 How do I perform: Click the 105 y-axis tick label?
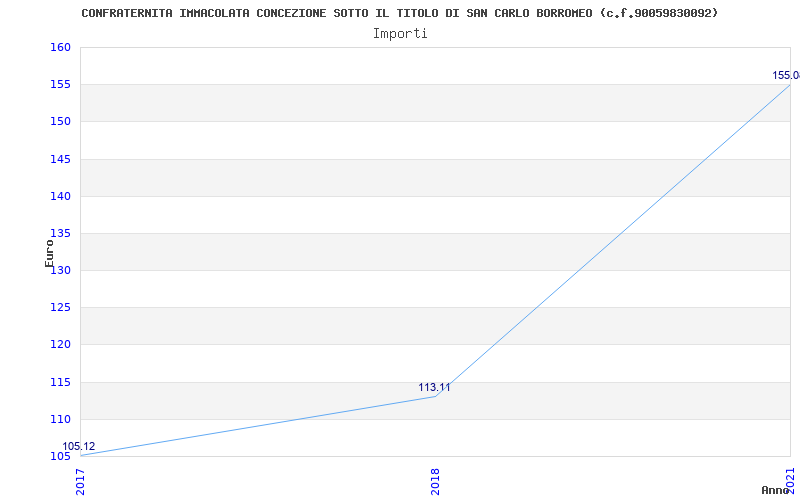[x=60, y=457]
